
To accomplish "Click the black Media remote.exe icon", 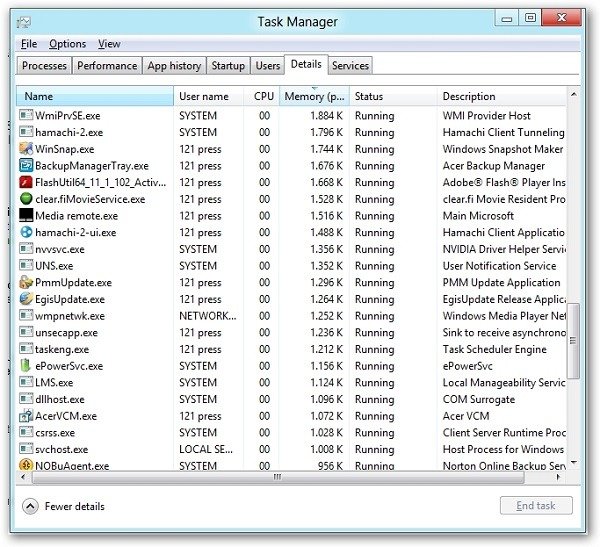I will coord(26,216).
